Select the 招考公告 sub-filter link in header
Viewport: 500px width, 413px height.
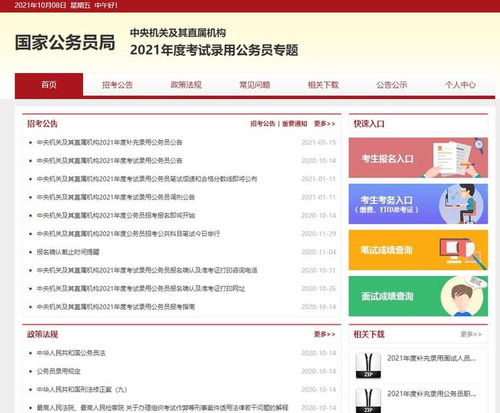click(263, 124)
